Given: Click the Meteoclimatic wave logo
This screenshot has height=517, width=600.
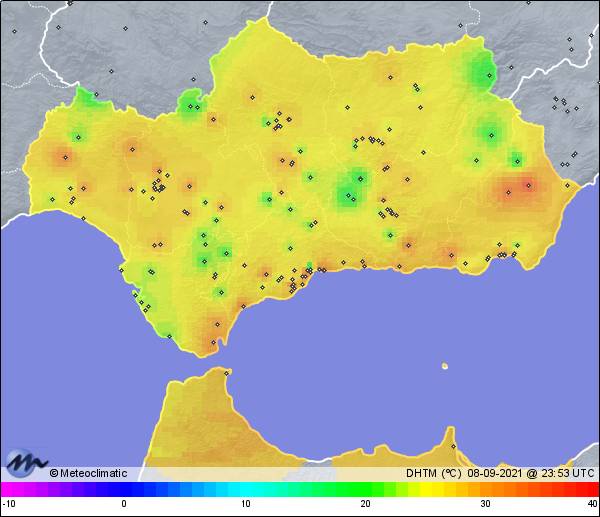Looking at the screenshot, I should coord(26,463).
